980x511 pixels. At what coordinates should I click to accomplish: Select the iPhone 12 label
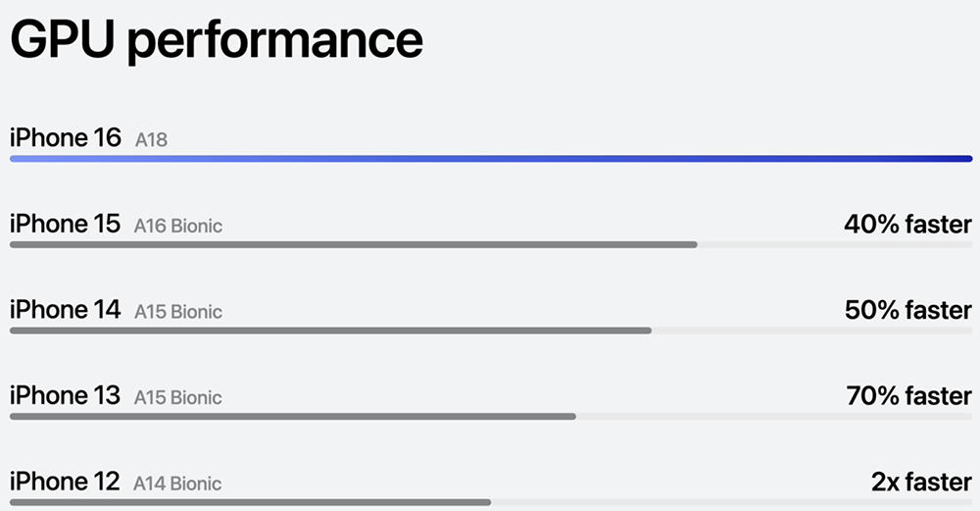tap(65, 483)
